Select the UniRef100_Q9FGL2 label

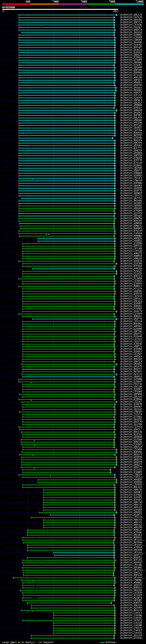coord(131,299)
